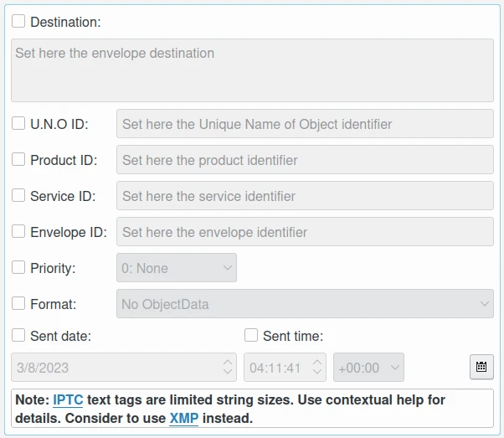
Task: Open the IPTC link in the note
Action: pos(68,400)
